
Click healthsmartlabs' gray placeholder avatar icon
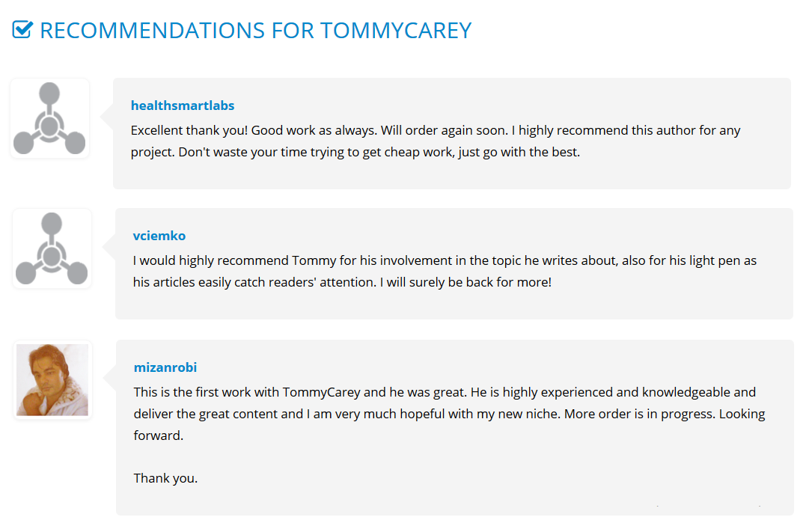click(x=49, y=119)
